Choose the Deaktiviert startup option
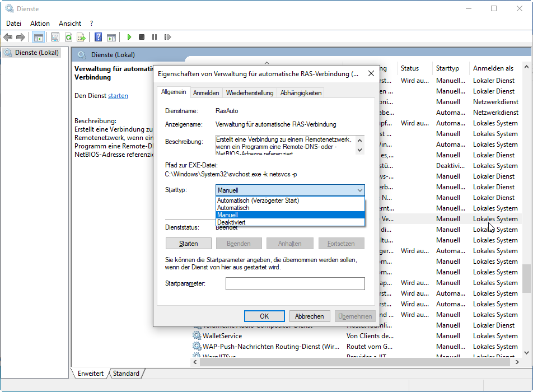 coord(290,222)
